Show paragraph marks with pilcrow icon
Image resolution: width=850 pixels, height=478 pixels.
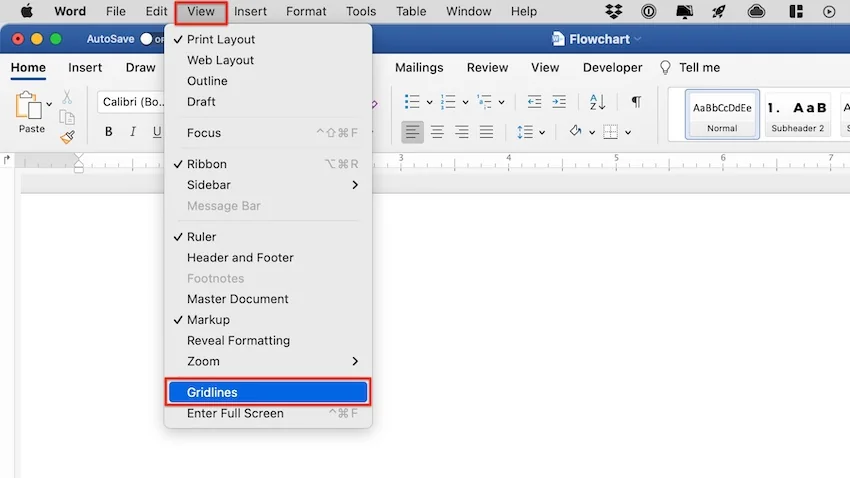[x=636, y=101]
